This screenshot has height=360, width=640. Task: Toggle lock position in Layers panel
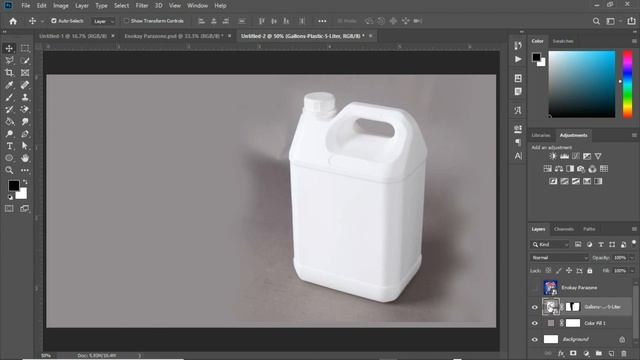click(569, 271)
